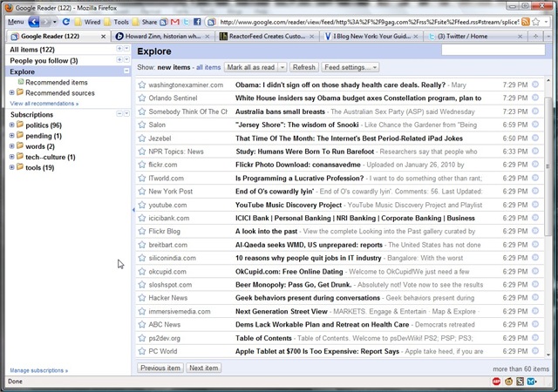Star the washingtonexaminer.com Obama item
558x392 pixels.
coord(142,84)
